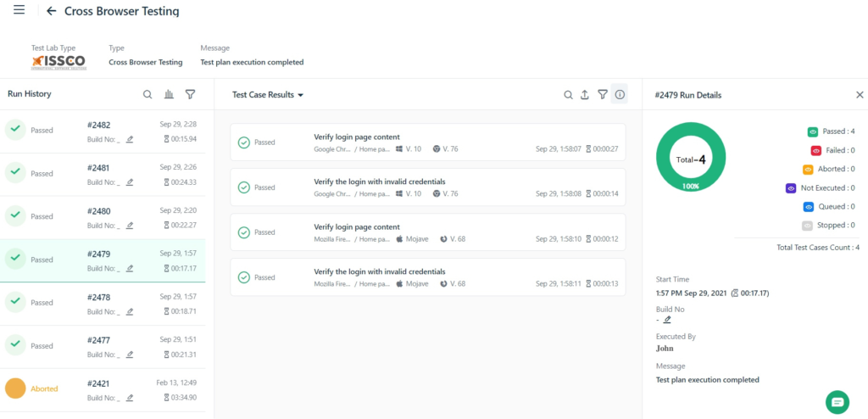Open Firefox Mojave 'Verify login page content' result
868x419 pixels.
(428, 232)
